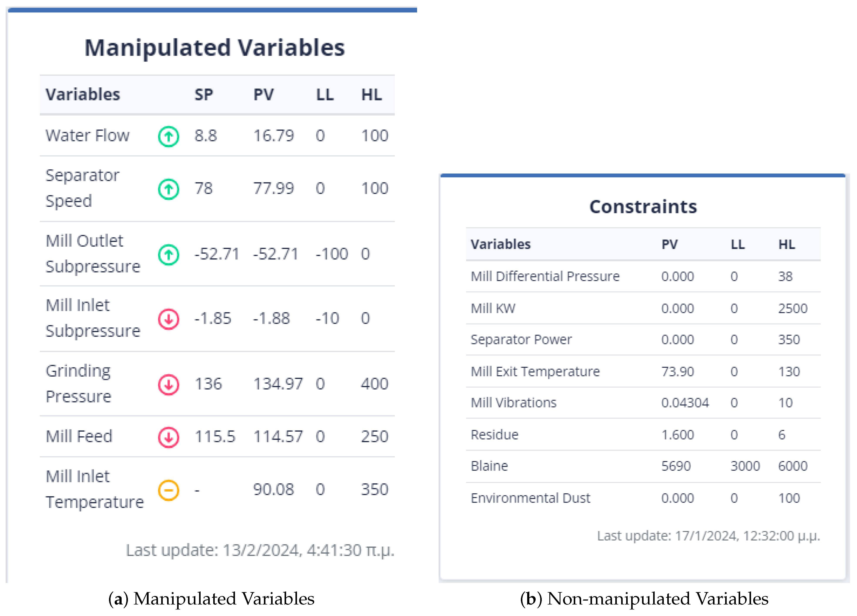Click Separator Speed green up arrow icon
Viewport: 857px width, 616px height.
point(169,189)
